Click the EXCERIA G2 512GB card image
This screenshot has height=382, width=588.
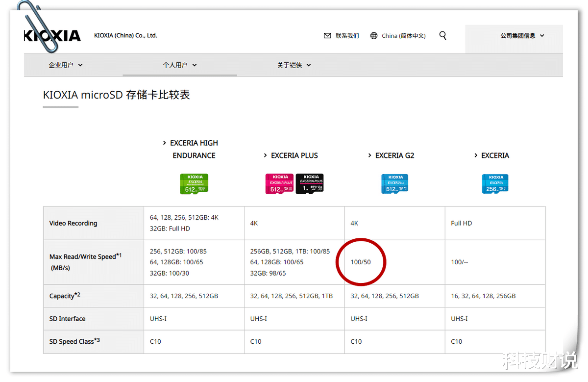click(395, 183)
